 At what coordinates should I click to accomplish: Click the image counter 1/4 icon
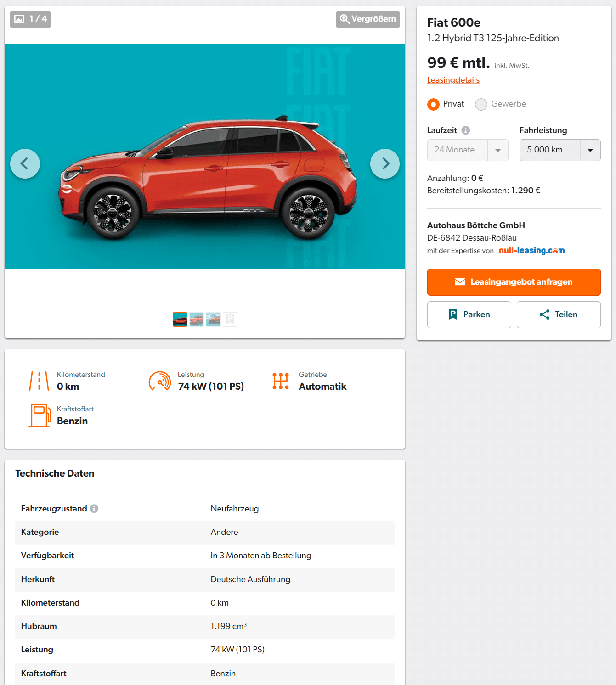click(x=30, y=19)
